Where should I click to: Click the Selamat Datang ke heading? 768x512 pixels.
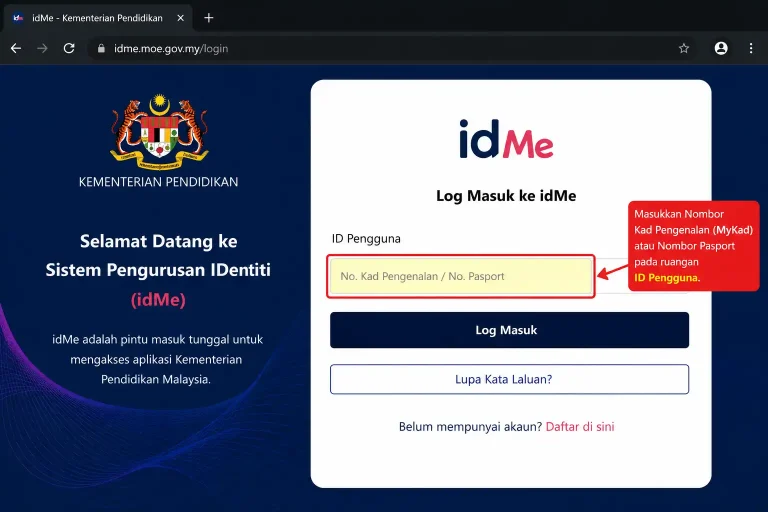click(159, 242)
